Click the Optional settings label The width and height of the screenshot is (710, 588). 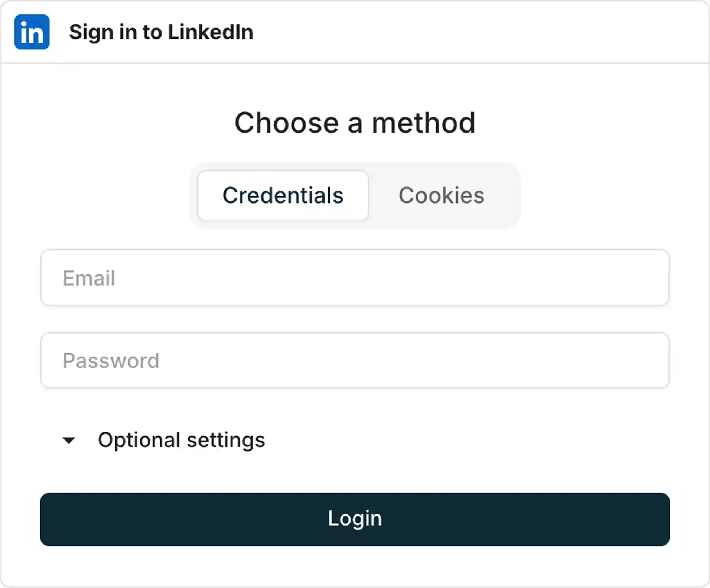[181, 440]
